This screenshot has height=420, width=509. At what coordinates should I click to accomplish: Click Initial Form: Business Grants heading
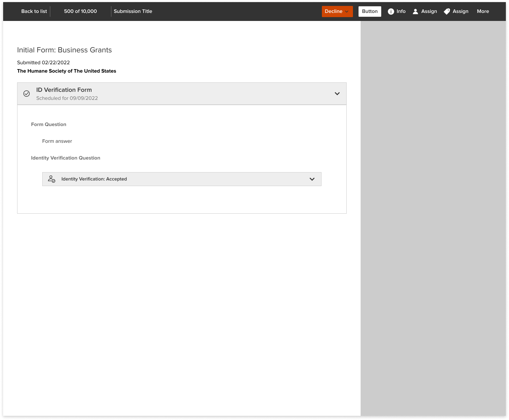click(65, 50)
